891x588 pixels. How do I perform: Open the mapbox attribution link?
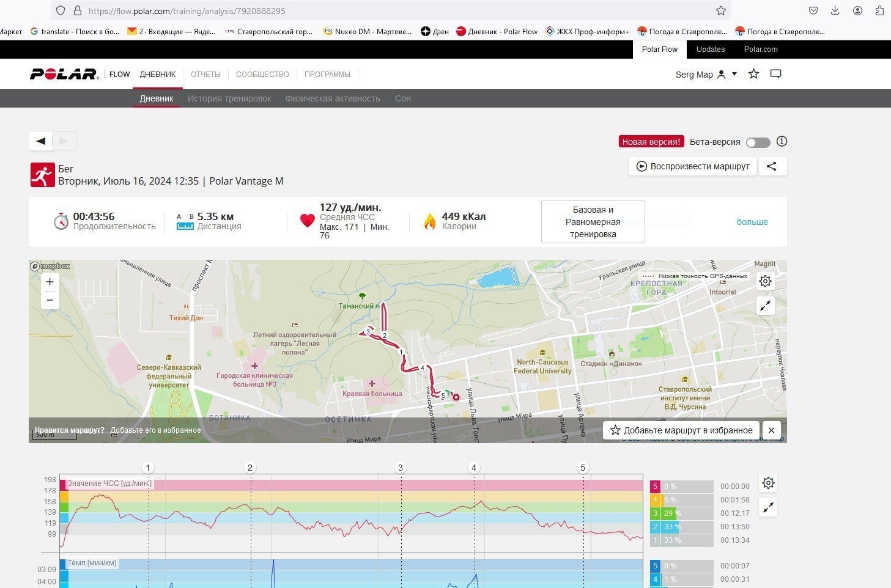pyautogui.click(x=50, y=266)
